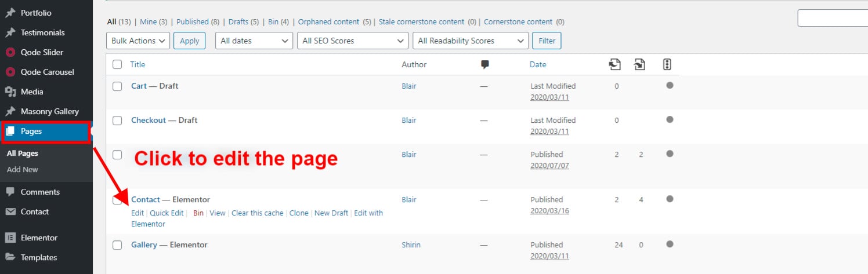Click the Portfolio pin icon in sidebar
The height and width of the screenshot is (274, 868).
click(10, 13)
